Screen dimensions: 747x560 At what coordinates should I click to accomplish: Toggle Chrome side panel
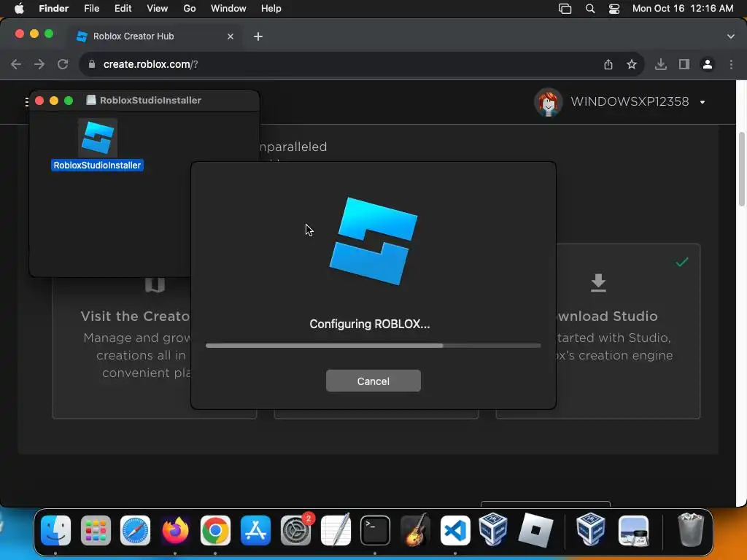pos(684,64)
